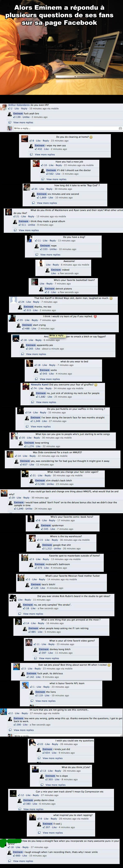Viewport: 123px width, 868px height.
Task: Open Eminem's profile from the 'detroit pistons' reply
Action: click(x=50, y=289)
